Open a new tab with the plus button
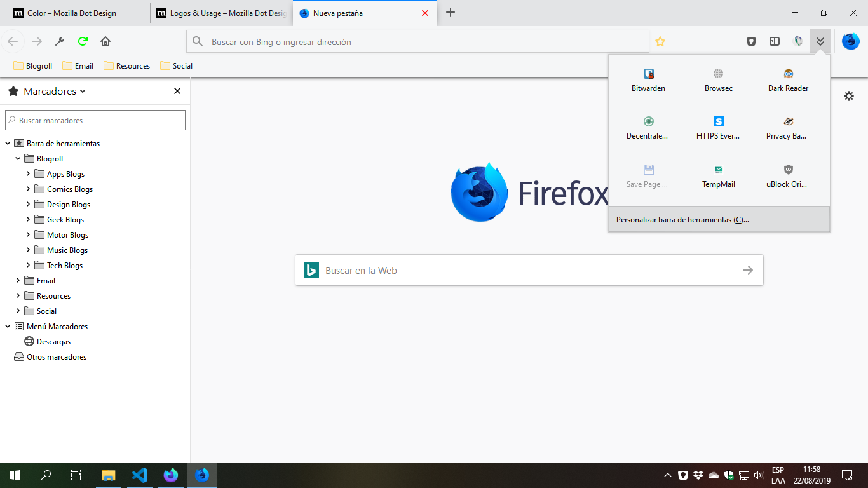Image resolution: width=868 pixels, height=488 pixels. pos(451,12)
